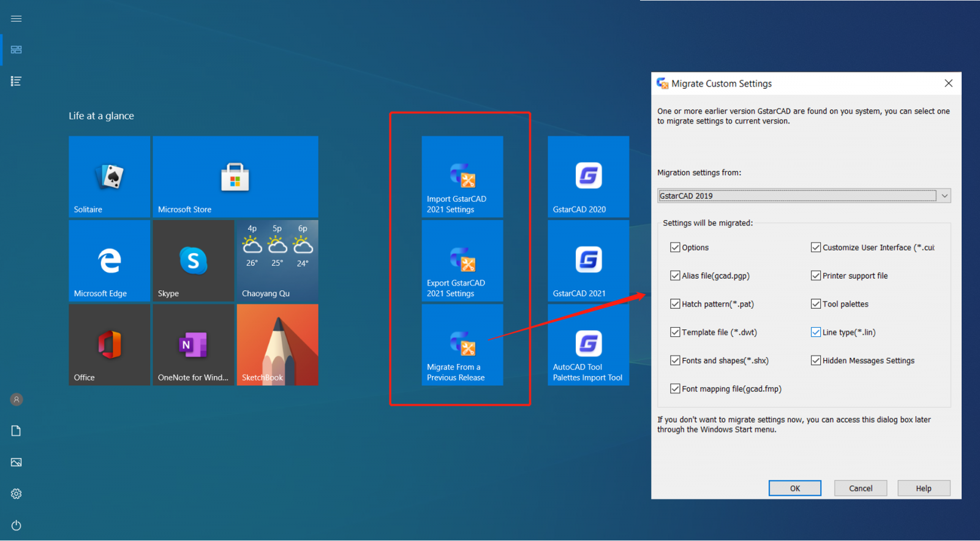Open AutoCAD Tool Palettes Import Tool tile
980x541 pixels.
pos(588,344)
